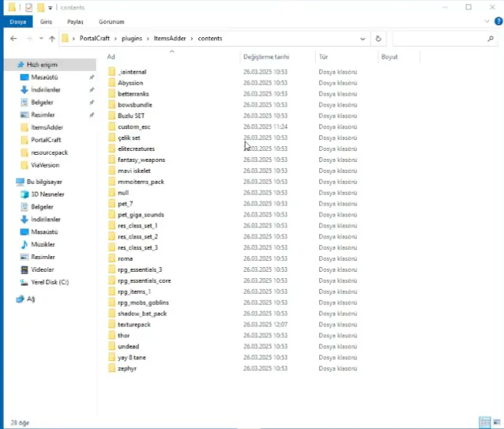Click plugins in the address path

coord(132,38)
